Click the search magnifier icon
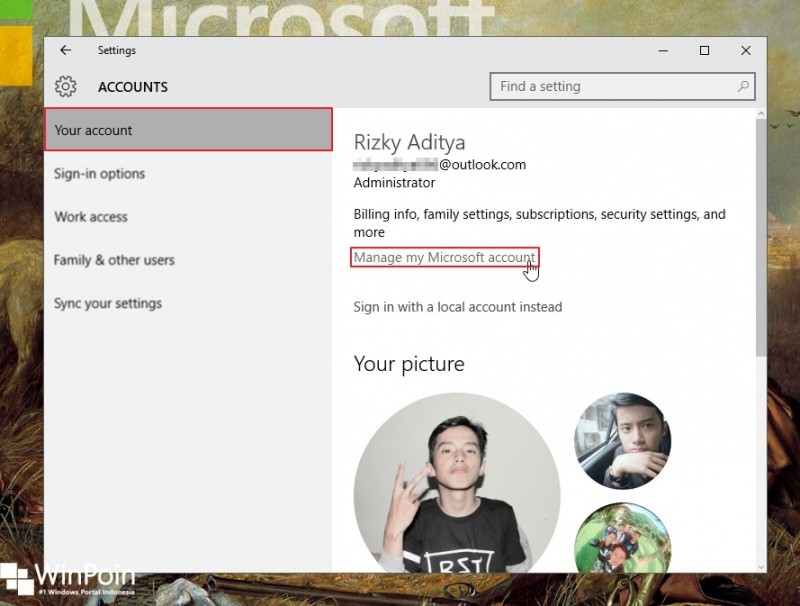This screenshot has width=800, height=606. coord(743,86)
